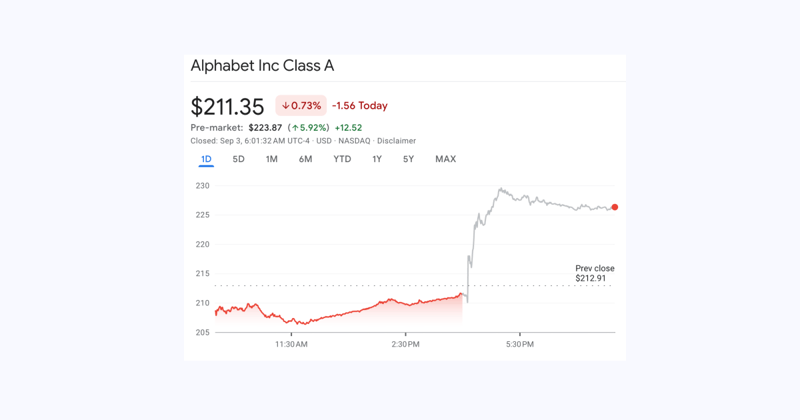Select the 1D time range tab
The image size is (800, 420).
206,159
